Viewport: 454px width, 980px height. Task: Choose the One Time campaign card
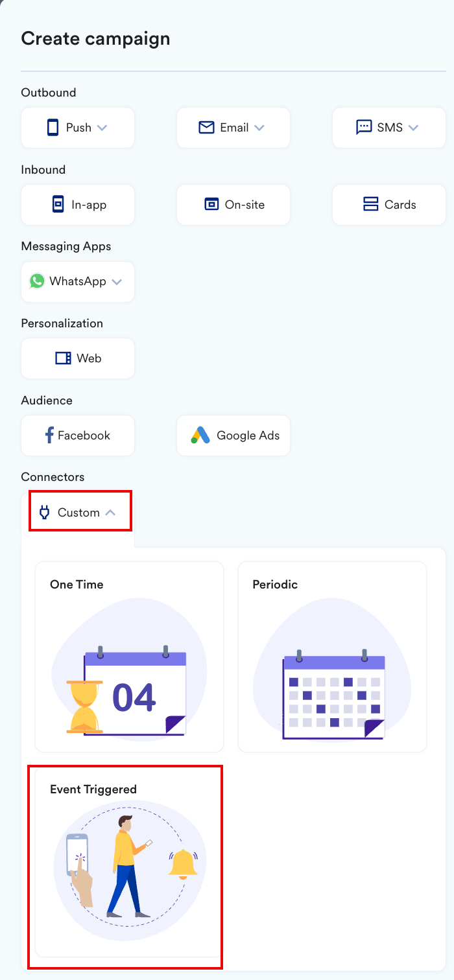coord(129,657)
